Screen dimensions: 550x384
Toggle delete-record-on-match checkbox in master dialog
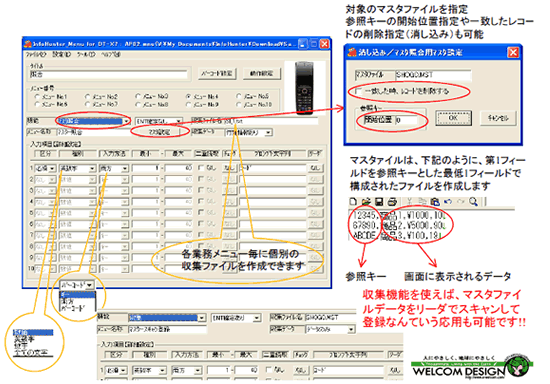(x=358, y=91)
